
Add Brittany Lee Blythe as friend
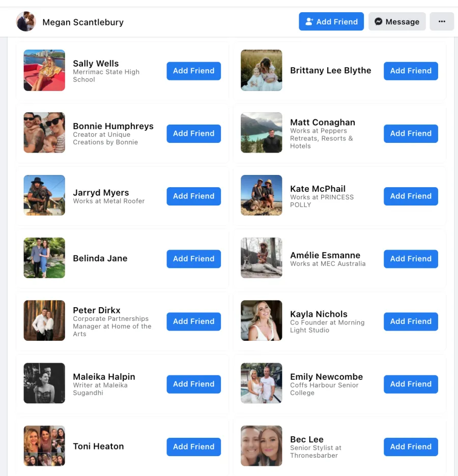(x=411, y=71)
